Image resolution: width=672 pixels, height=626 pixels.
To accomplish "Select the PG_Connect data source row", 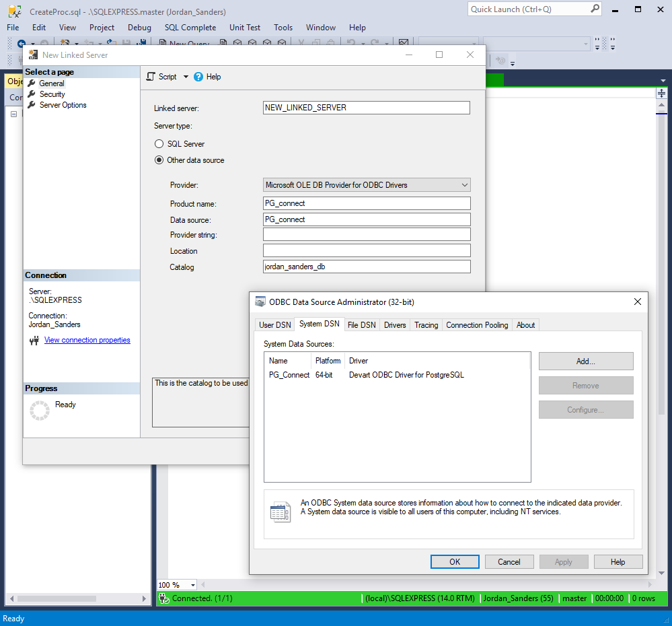I will [397, 375].
